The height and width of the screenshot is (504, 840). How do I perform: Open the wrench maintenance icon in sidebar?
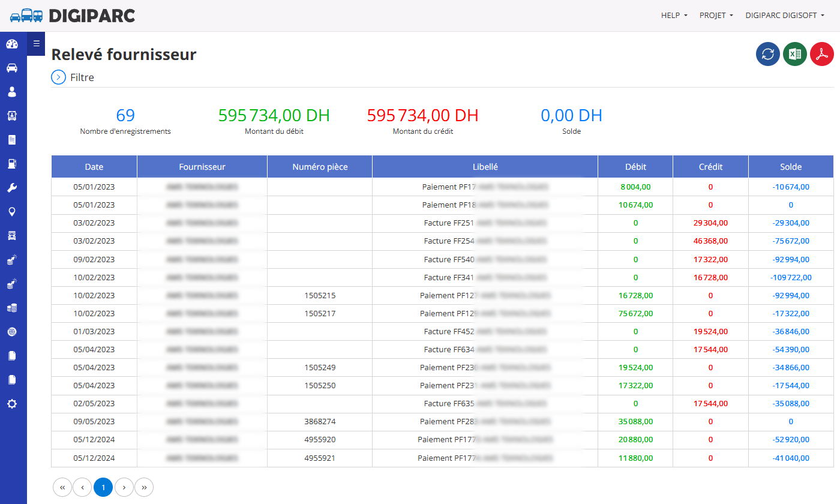[12, 188]
